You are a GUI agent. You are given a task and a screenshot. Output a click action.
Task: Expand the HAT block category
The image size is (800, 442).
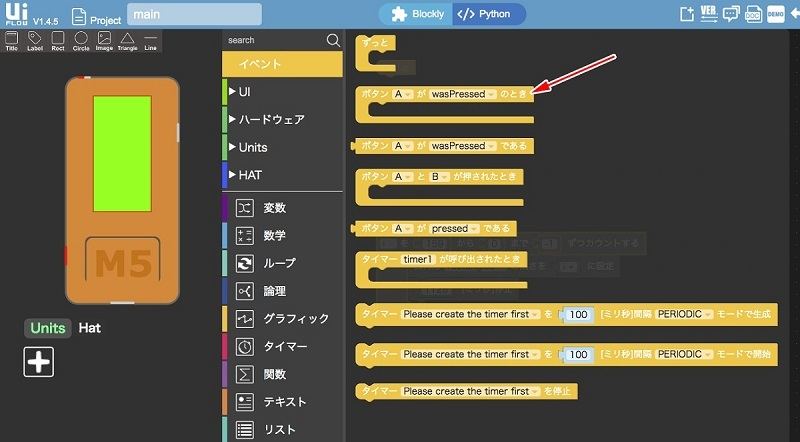pos(252,175)
